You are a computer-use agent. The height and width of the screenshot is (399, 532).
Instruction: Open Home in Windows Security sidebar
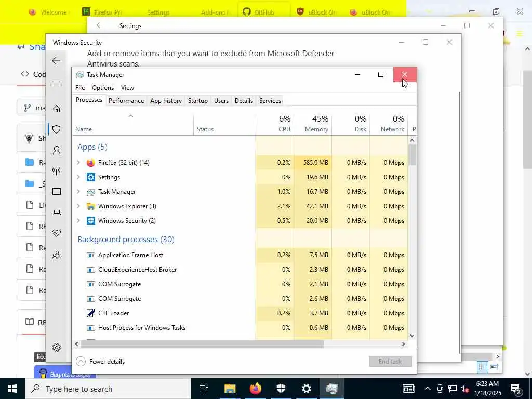pos(57,109)
